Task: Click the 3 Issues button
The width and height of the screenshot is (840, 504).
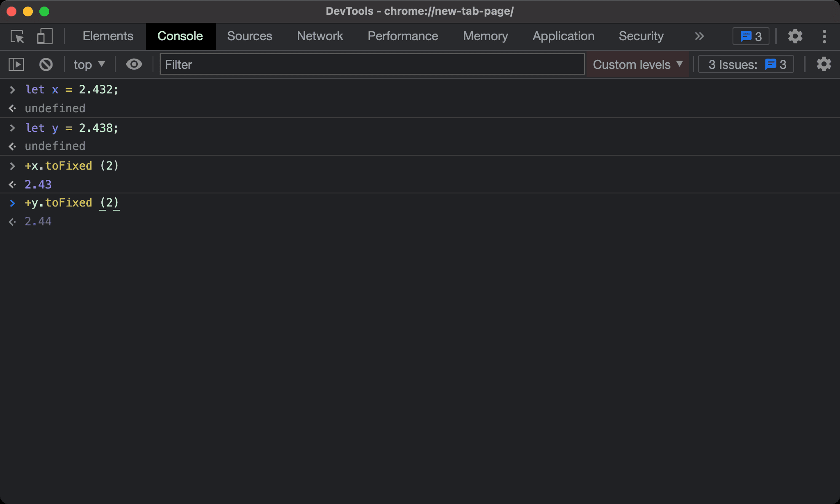Action: 746,64
